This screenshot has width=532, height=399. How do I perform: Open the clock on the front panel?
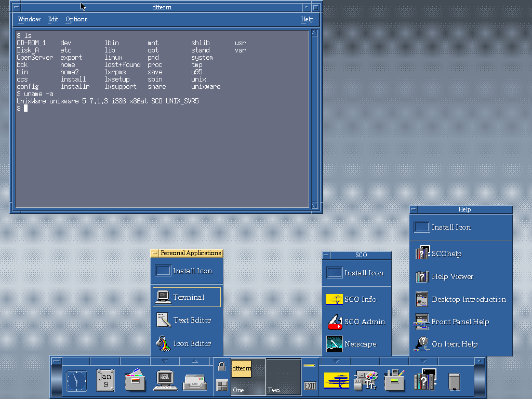point(77,381)
